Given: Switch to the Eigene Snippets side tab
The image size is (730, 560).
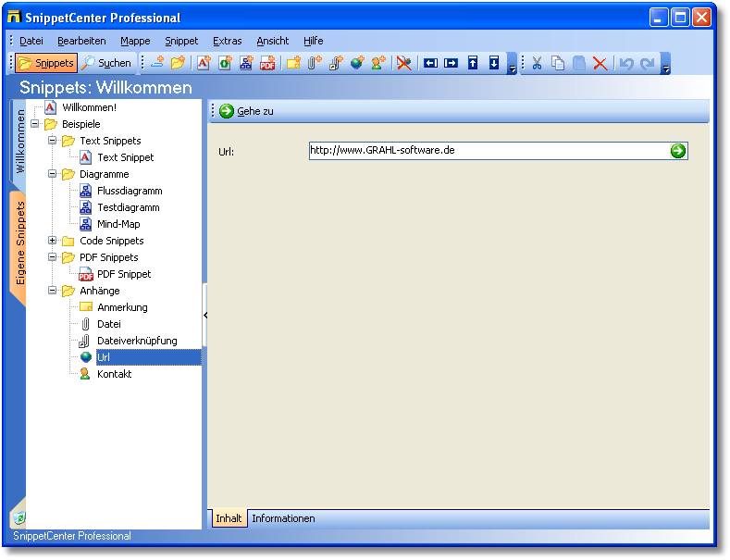Looking at the screenshot, I should coord(19,243).
